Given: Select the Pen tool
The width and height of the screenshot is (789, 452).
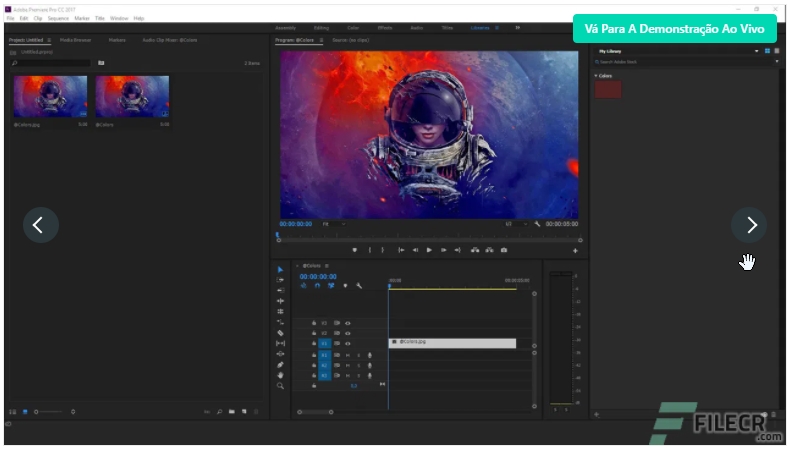Looking at the screenshot, I should [x=281, y=364].
